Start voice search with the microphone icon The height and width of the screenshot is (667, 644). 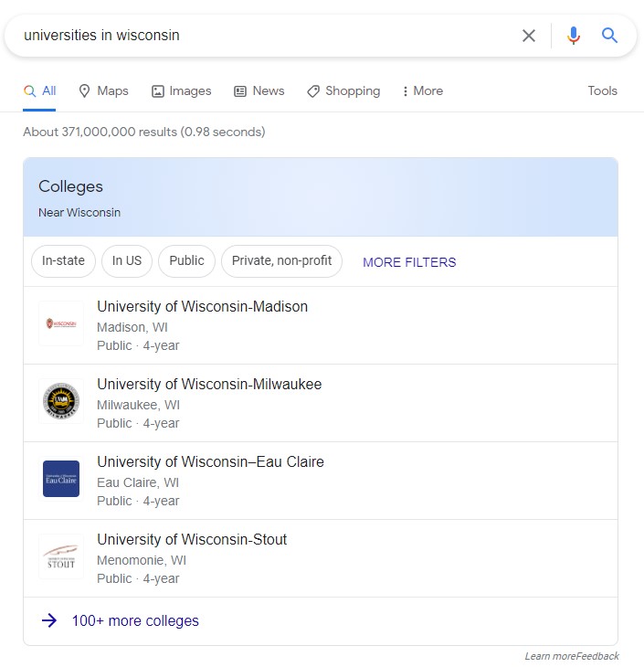click(x=573, y=36)
